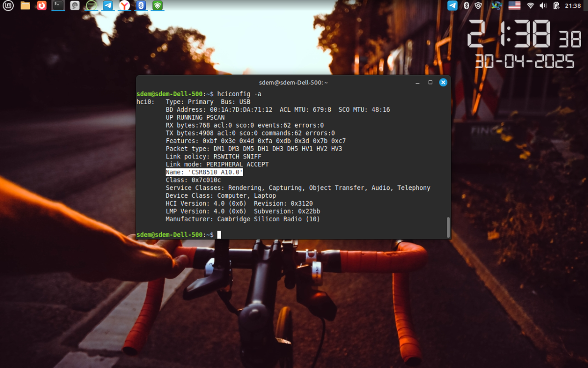Maximize the terminal window
588x368 pixels.
click(x=430, y=82)
